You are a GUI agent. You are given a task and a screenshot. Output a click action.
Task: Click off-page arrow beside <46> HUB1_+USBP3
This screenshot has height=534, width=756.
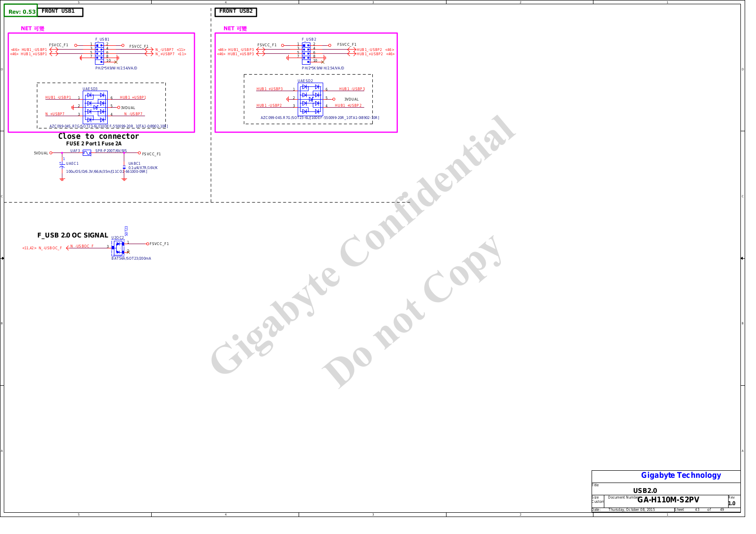[260, 54]
